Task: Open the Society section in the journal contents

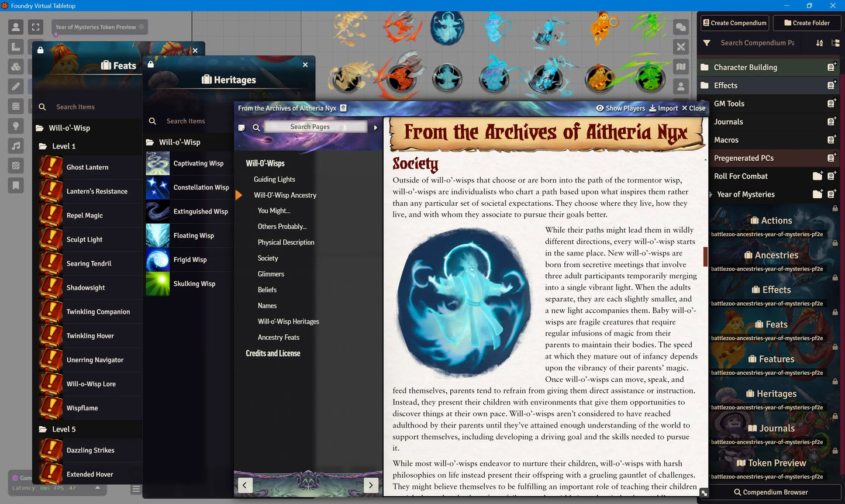Action: [x=267, y=258]
